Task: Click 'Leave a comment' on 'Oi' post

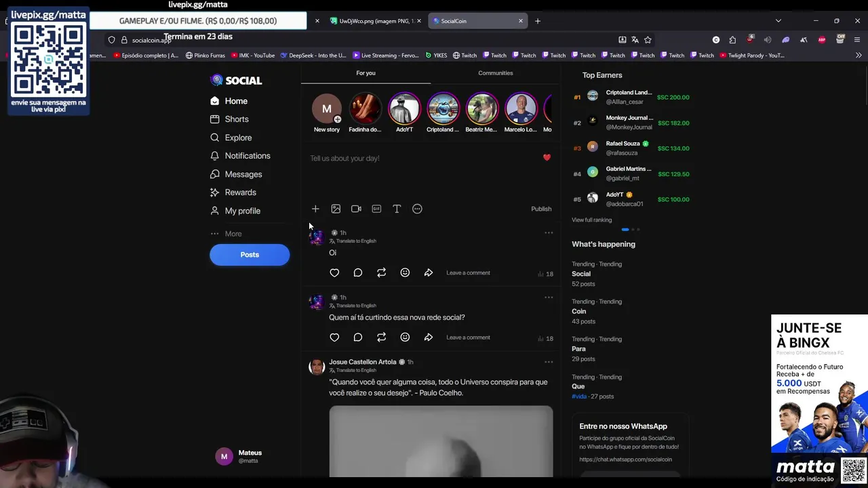Action: (468, 273)
